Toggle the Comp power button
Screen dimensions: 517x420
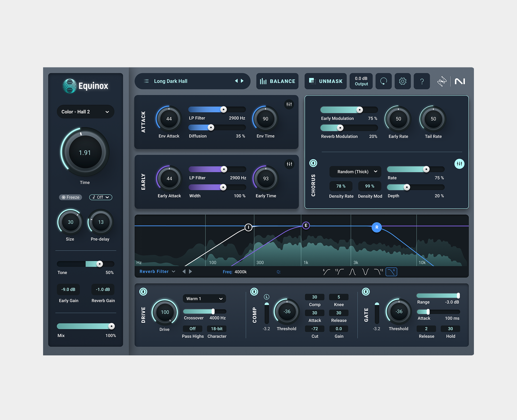pyautogui.click(x=254, y=291)
